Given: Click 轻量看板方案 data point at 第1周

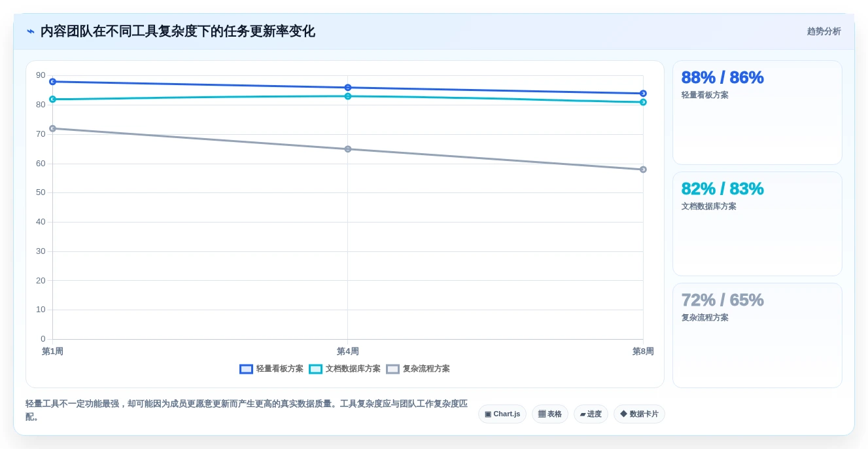Looking at the screenshot, I should [x=52, y=82].
